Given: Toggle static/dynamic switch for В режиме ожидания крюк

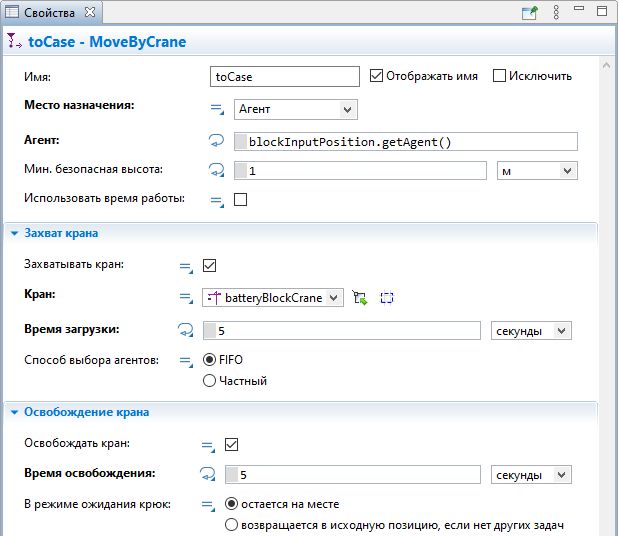Looking at the screenshot, I should point(208,506).
